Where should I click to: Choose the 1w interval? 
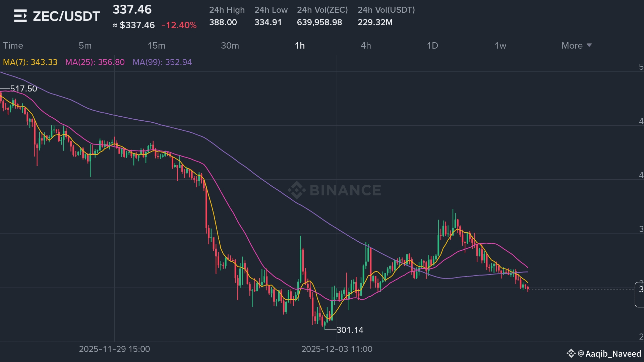coord(501,46)
